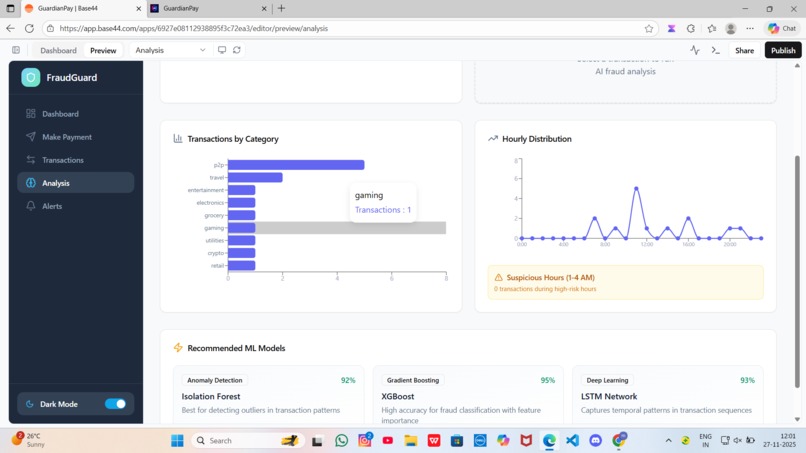Open Discord from the taskbar
The image size is (806, 453).
(595, 441)
